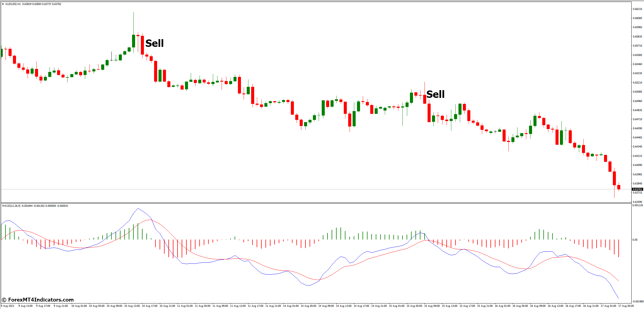Click the 10 Aug 13:00 time label
This screenshot has height=309, width=644.
(x=132, y=306)
